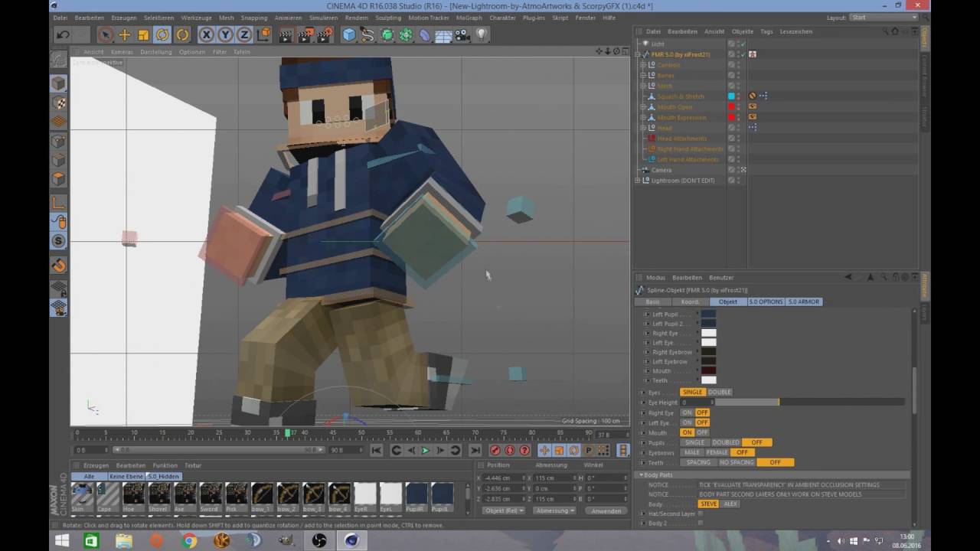Open the Abmessung dropdown below coordinates
This screenshot has height=551, width=980.
554,510
